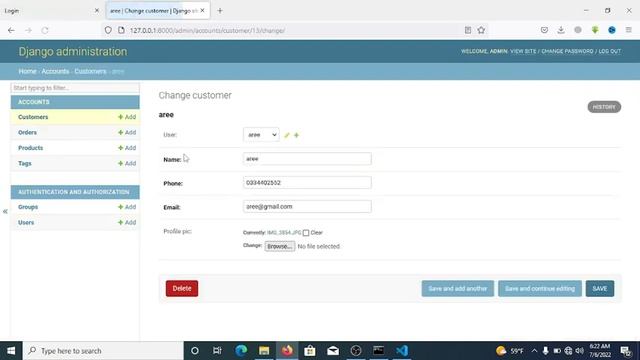Click Add next to Products
The height and width of the screenshot is (360, 640).
[127, 148]
